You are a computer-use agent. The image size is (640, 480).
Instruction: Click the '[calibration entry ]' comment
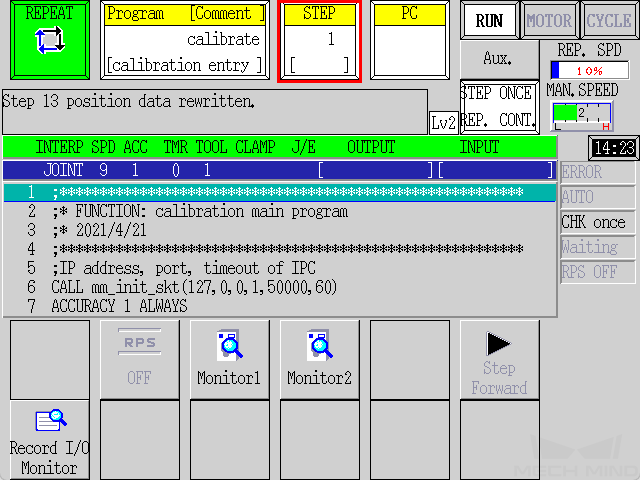coord(184,65)
